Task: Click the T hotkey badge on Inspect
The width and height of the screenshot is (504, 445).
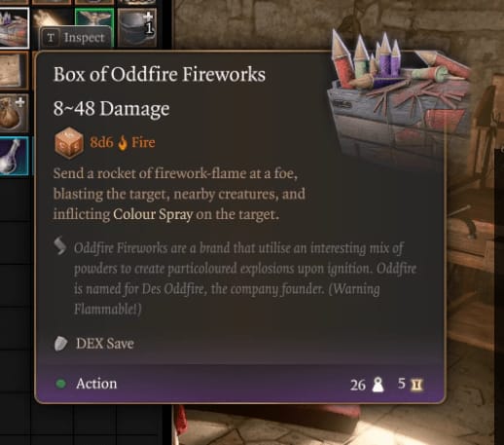Action: [x=51, y=38]
